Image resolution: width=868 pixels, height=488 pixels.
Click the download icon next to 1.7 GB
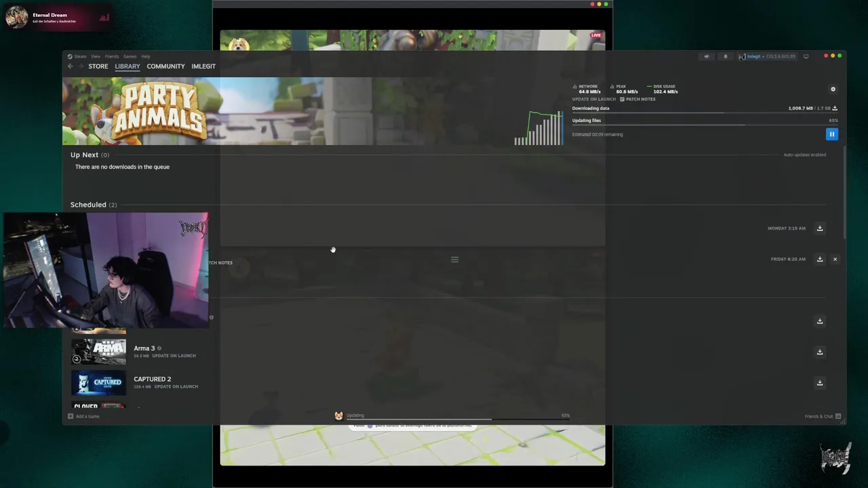coord(835,108)
